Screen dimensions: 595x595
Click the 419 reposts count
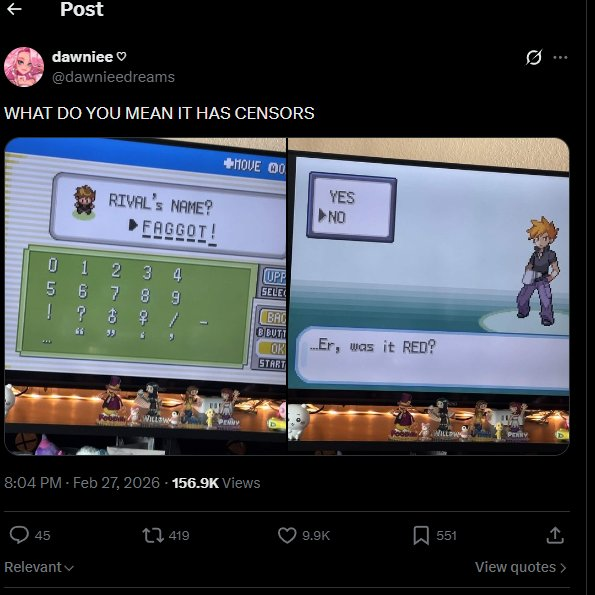[x=179, y=535]
